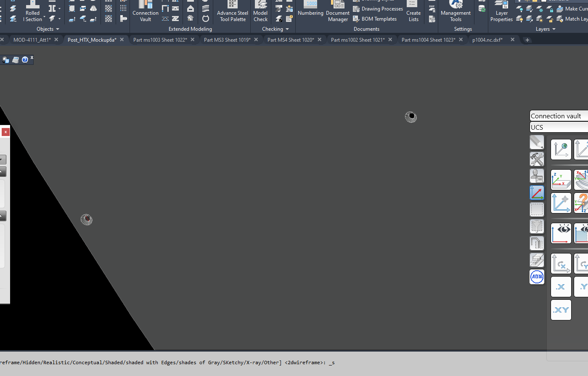
Task: Open the Rolled I Section dropdown arrow
Action: [44, 18]
